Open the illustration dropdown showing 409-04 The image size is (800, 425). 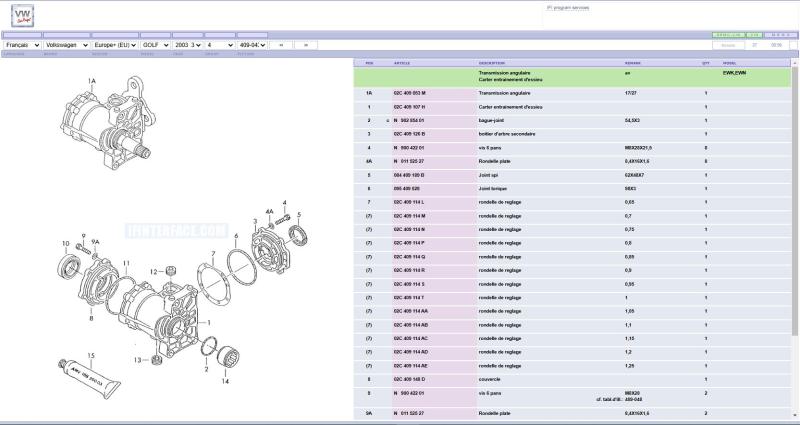coord(252,45)
